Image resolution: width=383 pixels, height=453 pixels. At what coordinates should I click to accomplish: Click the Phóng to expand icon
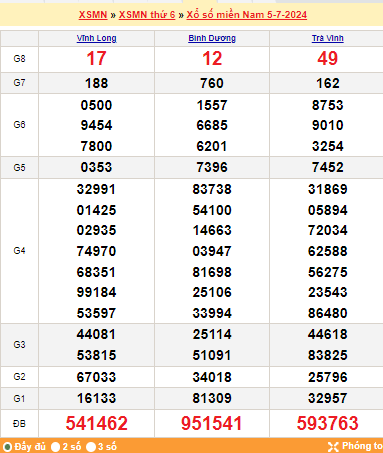pyautogui.click(x=333, y=446)
